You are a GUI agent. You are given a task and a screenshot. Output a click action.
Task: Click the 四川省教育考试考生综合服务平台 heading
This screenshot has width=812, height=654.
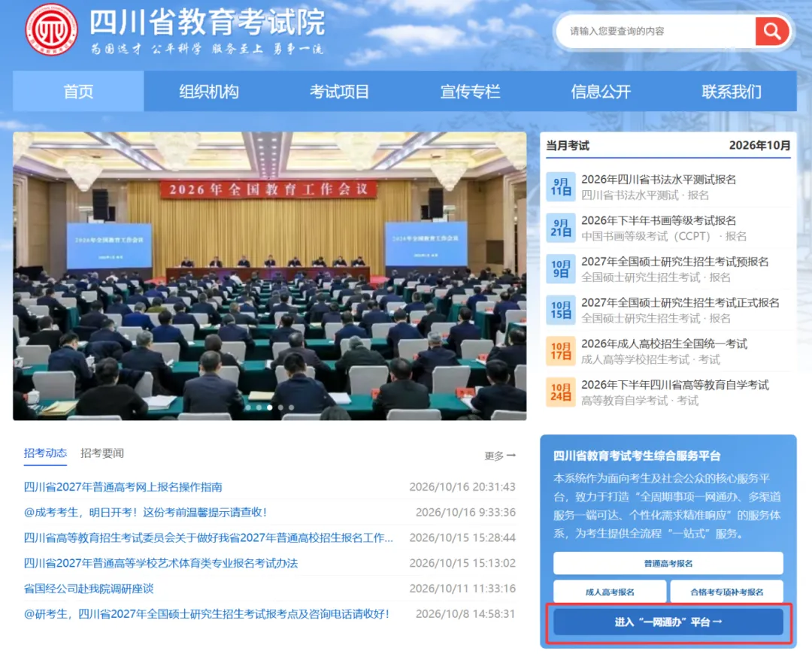(637, 456)
